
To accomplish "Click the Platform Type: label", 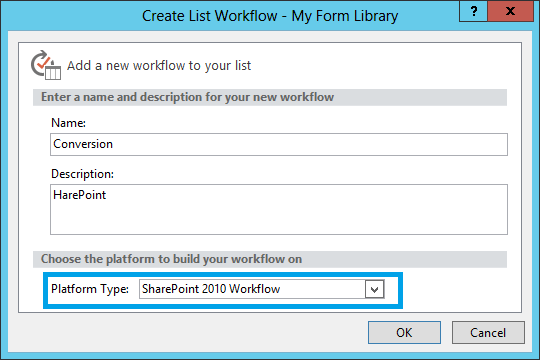I will (x=90, y=289).
